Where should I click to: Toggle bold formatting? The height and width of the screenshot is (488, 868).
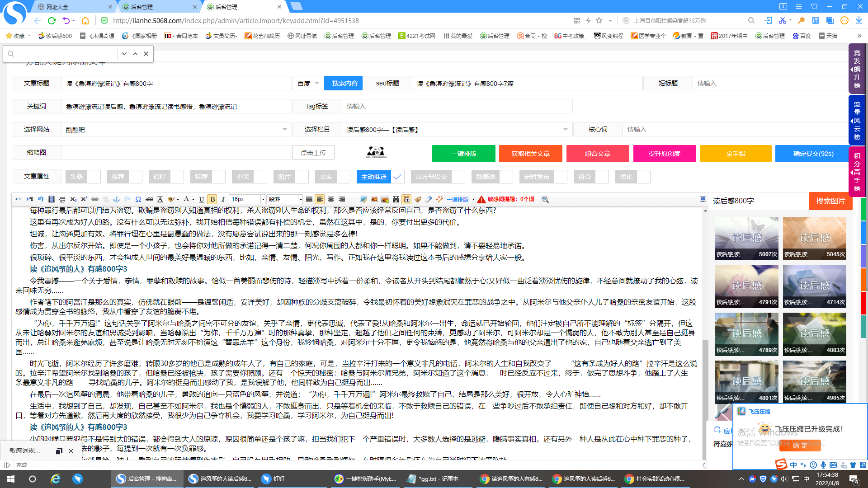coord(212,199)
